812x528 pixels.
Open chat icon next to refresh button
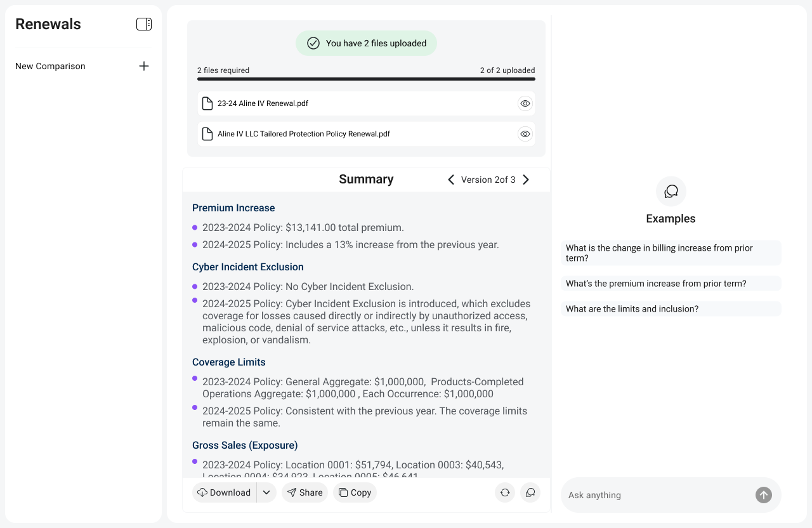coord(530,492)
